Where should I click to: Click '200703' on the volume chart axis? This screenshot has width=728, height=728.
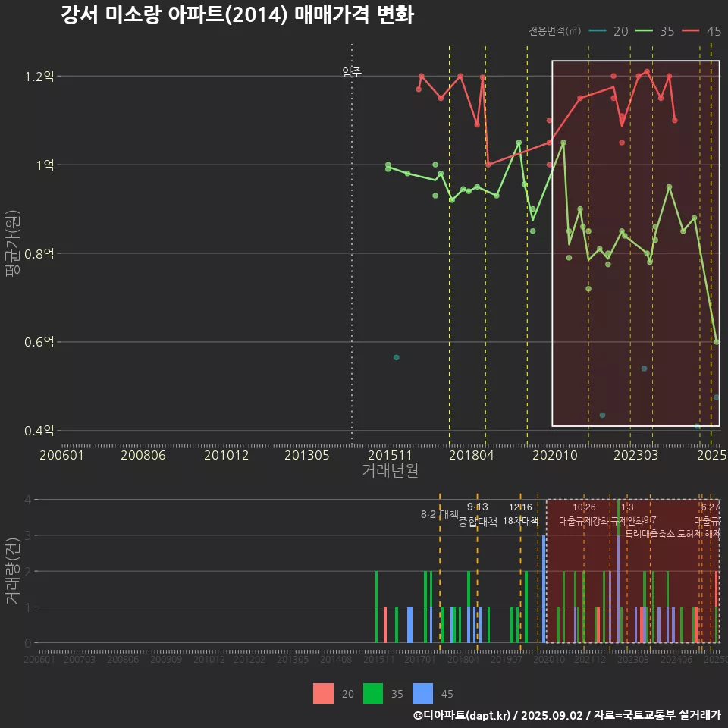coord(80,659)
